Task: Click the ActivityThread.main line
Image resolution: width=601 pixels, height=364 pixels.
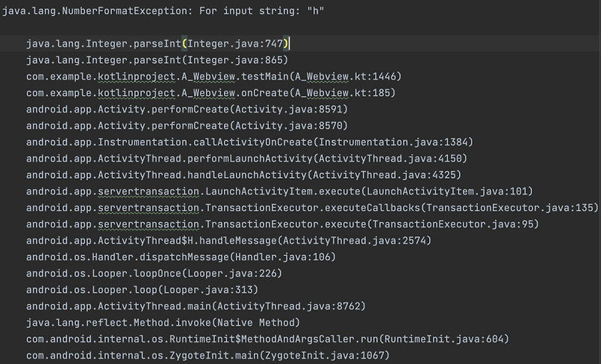Action: click(196, 307)
